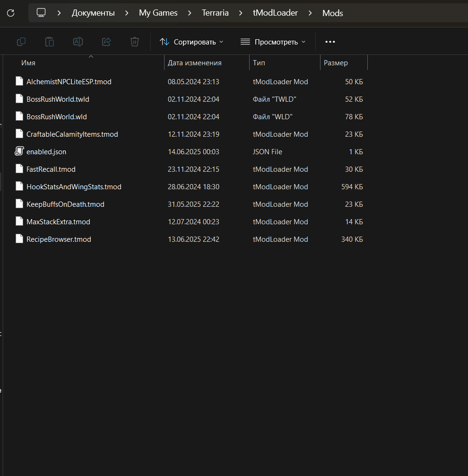
Task: Expand the chevron after Terraria in breadcrumb
Action: click(241, 13)
